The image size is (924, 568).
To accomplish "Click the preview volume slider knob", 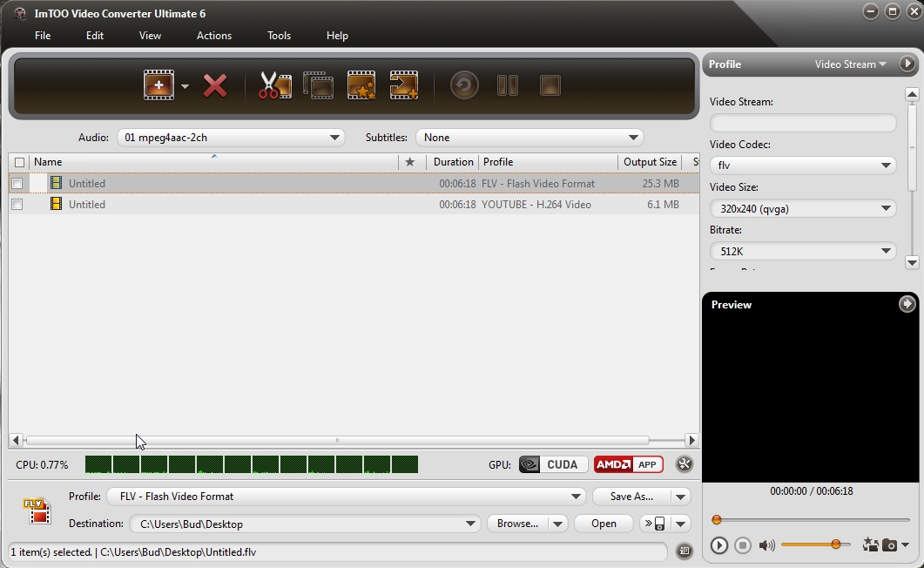I will click(836, 544).
